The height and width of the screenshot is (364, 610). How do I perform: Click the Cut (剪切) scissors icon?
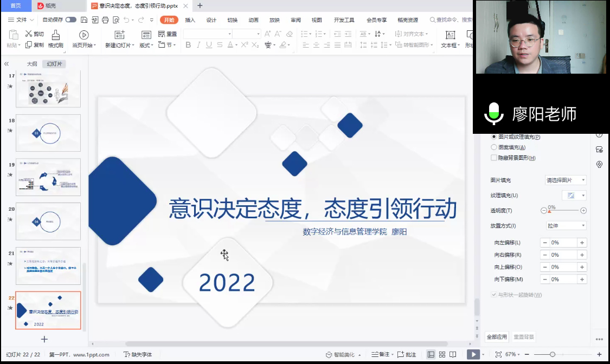tap(29, 34)
